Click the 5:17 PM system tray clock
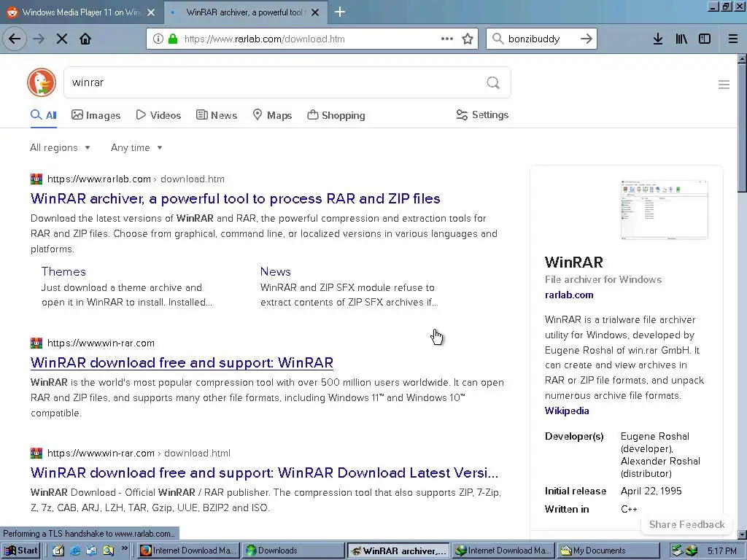 pyautogui.click(x=721, y=551)
